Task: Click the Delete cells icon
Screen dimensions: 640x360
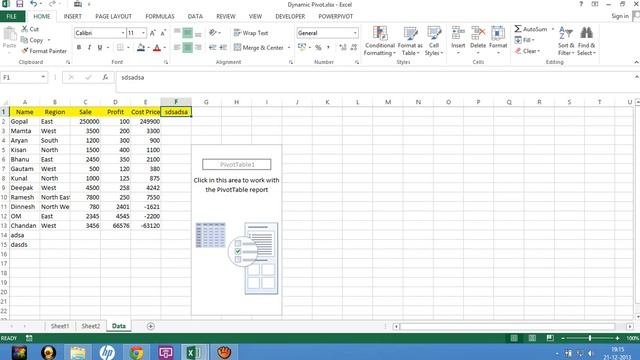Action: point(478,32)
